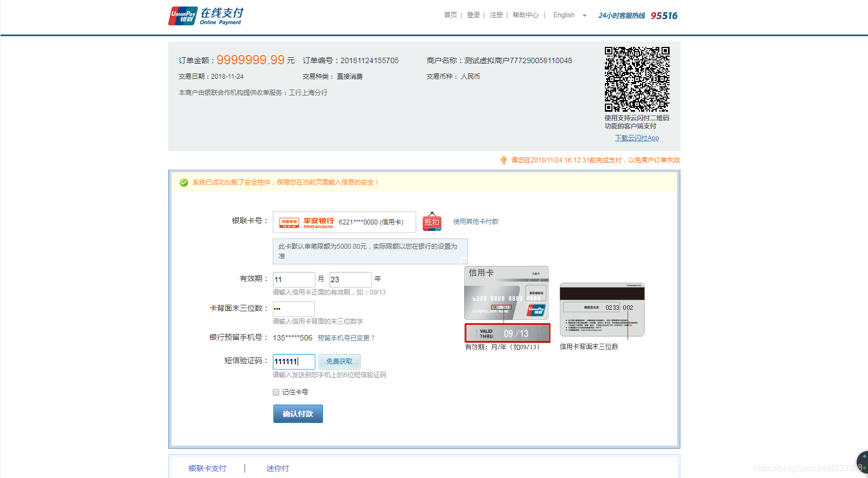
Task: Click the hotline number 95516
Action: [664, 16]
